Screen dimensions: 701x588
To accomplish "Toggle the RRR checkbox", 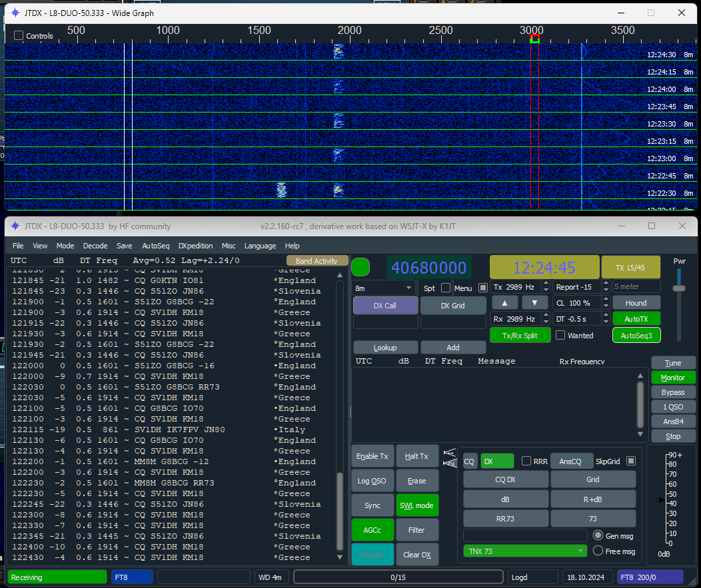I will (x=526, y=461).
